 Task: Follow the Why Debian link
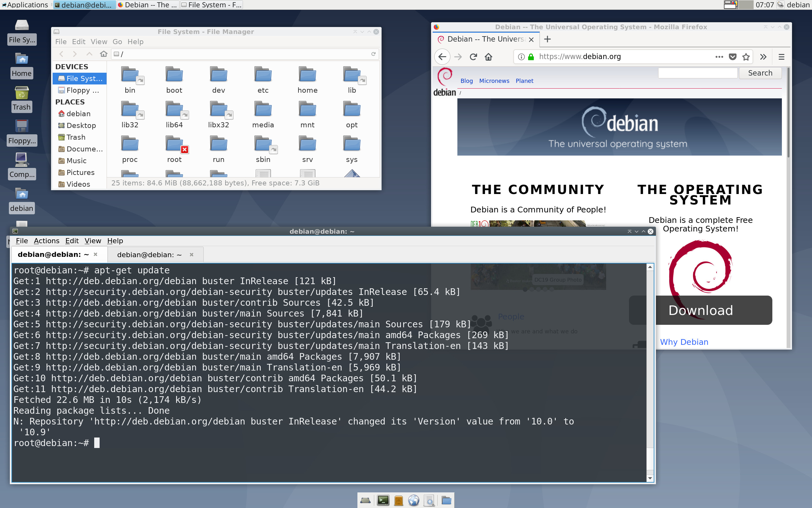click(684, 342)
